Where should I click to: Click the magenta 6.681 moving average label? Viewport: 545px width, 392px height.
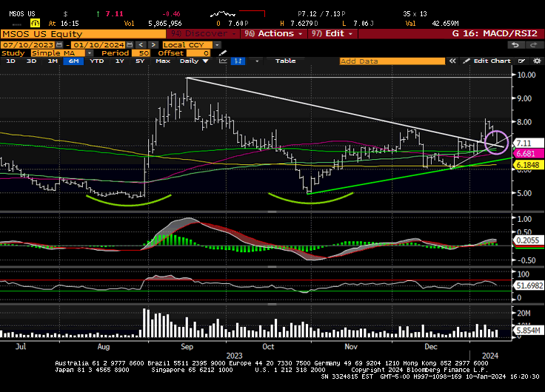528,153
